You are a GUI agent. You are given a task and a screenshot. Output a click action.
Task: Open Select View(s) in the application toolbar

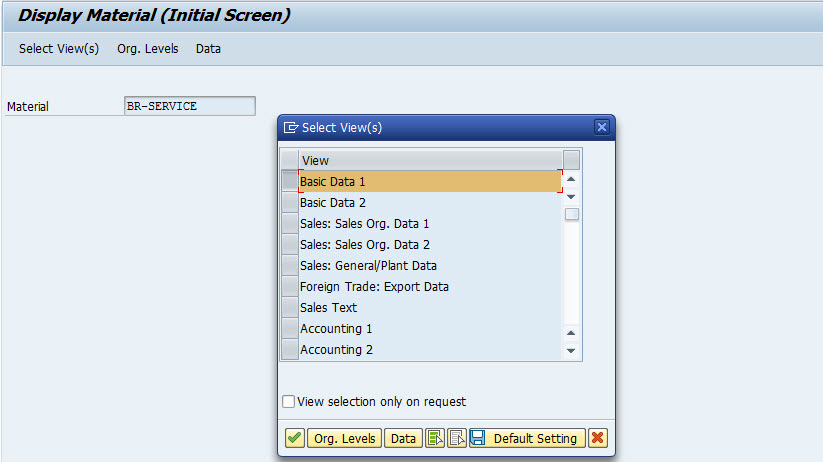[59, 48]
